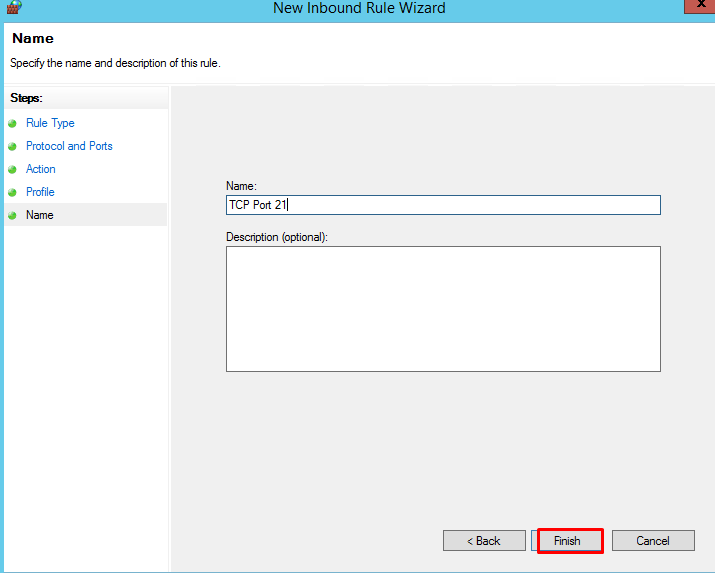Select the Profile step
This screenshot has width=715, height=573.
click(40, 192)
